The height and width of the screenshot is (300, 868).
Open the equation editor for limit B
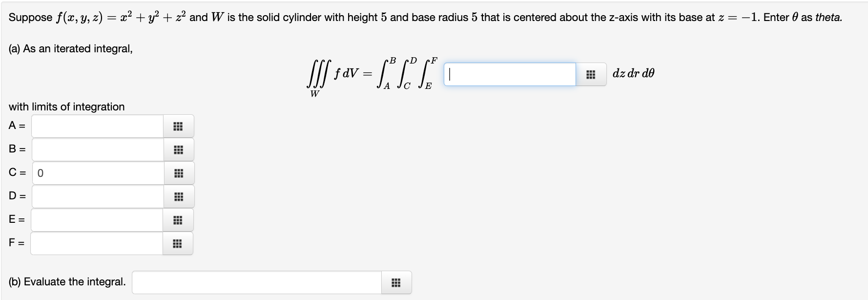178,149
